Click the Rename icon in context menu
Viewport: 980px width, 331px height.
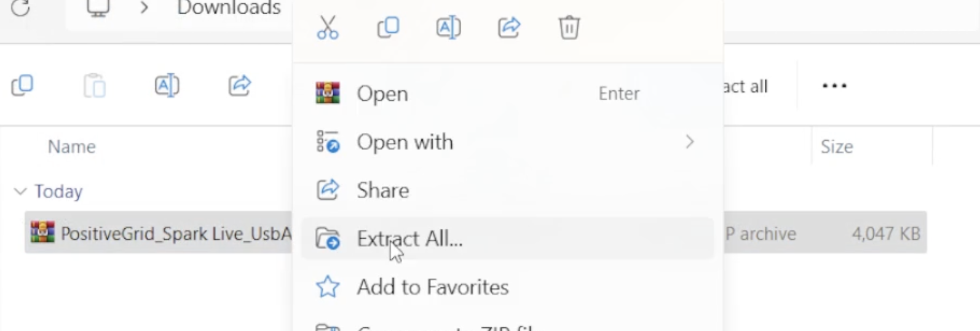(x=448, y=28)
